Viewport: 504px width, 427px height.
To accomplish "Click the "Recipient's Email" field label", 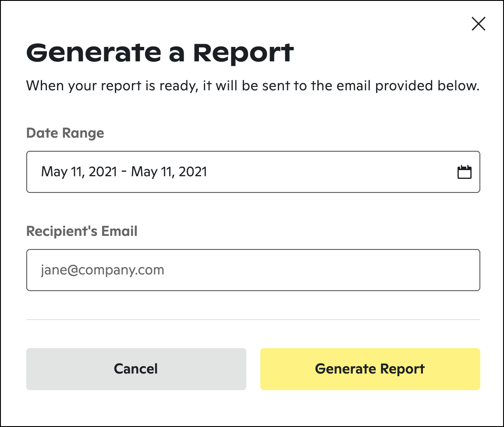I will coord(82,231).
